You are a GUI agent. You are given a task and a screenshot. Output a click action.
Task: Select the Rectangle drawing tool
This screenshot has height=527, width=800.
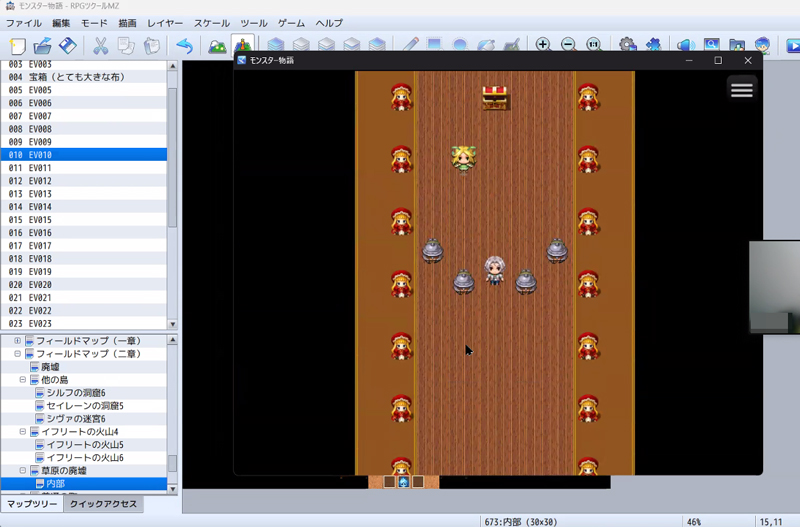coord(435,45)
